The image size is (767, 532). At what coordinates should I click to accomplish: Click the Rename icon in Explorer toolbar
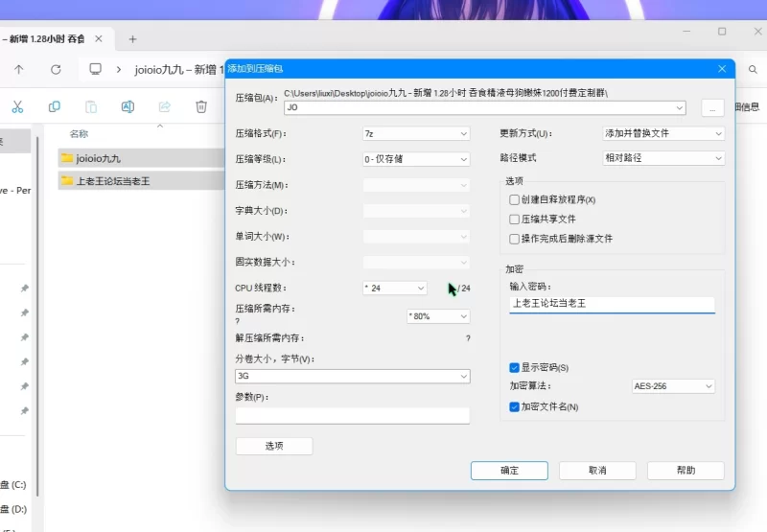coord(128,106)
